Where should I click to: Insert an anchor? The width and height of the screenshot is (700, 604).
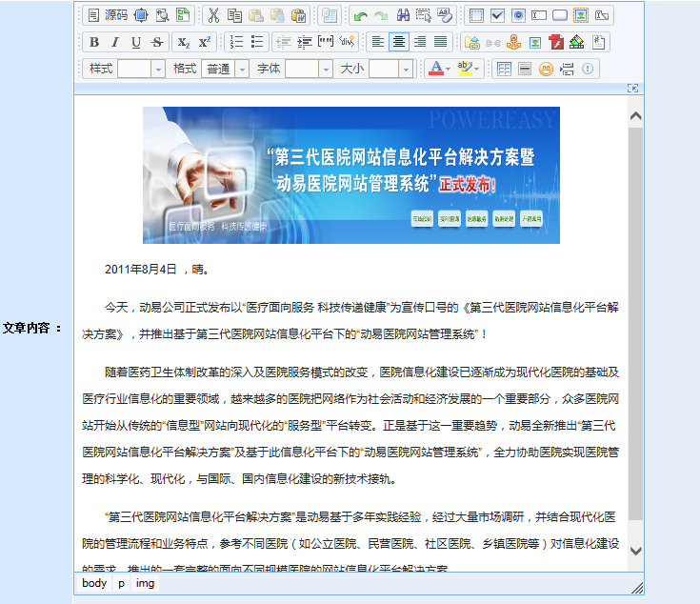pyautogui.click(x=514, y=42)
